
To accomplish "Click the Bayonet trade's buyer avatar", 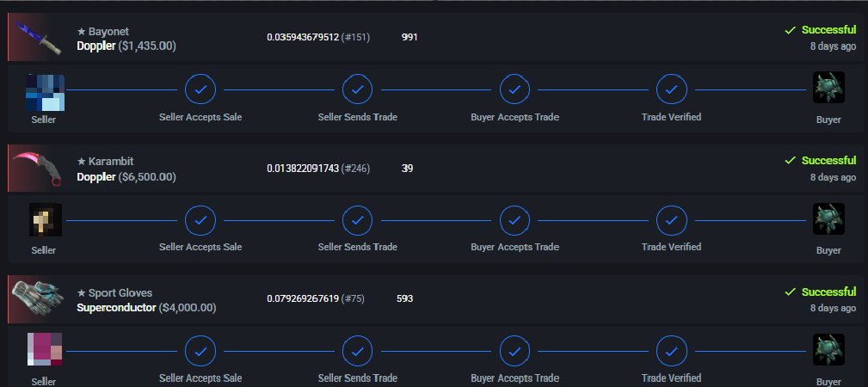I will pyautogui.click(x=828, y=88).
